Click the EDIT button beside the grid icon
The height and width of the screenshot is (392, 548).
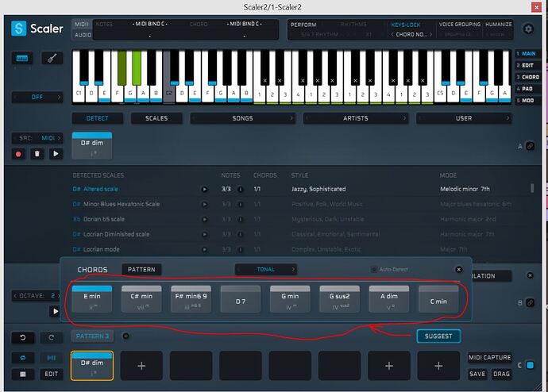tap(52, 375)
